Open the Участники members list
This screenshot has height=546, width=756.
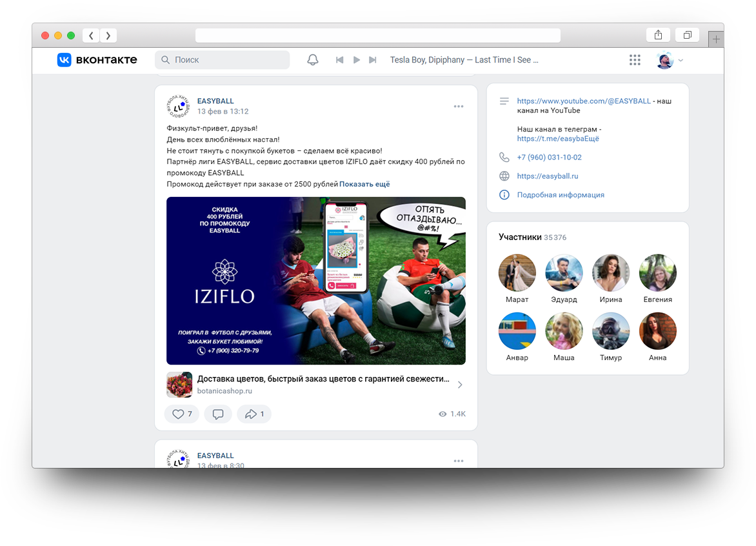[520, 237]
